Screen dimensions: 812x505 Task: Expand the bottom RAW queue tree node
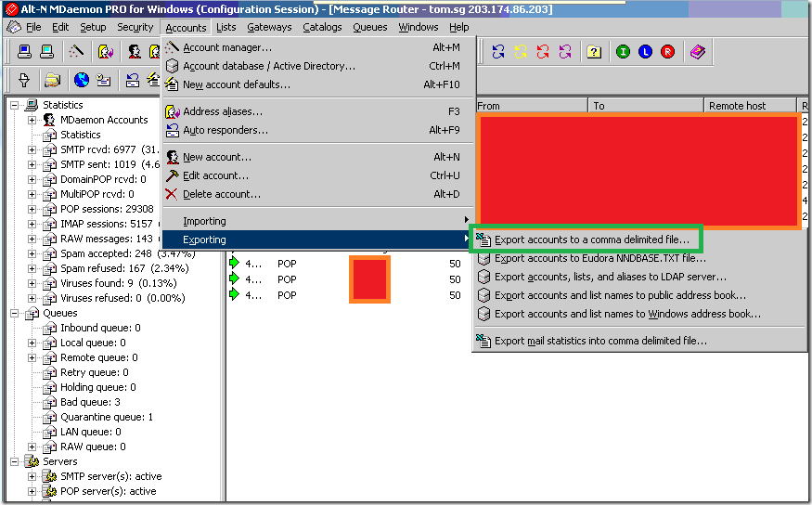click(32, 447)
